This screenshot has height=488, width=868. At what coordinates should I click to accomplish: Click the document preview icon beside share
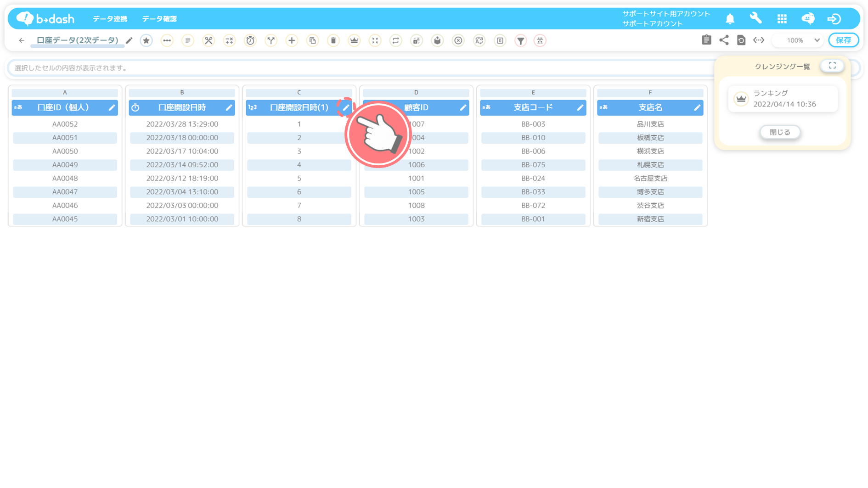point(741,40)
